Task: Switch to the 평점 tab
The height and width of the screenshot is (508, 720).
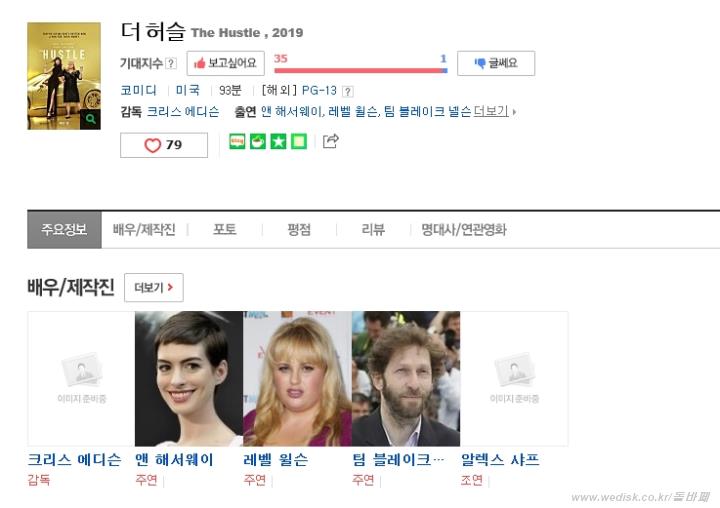Action: 299,230
